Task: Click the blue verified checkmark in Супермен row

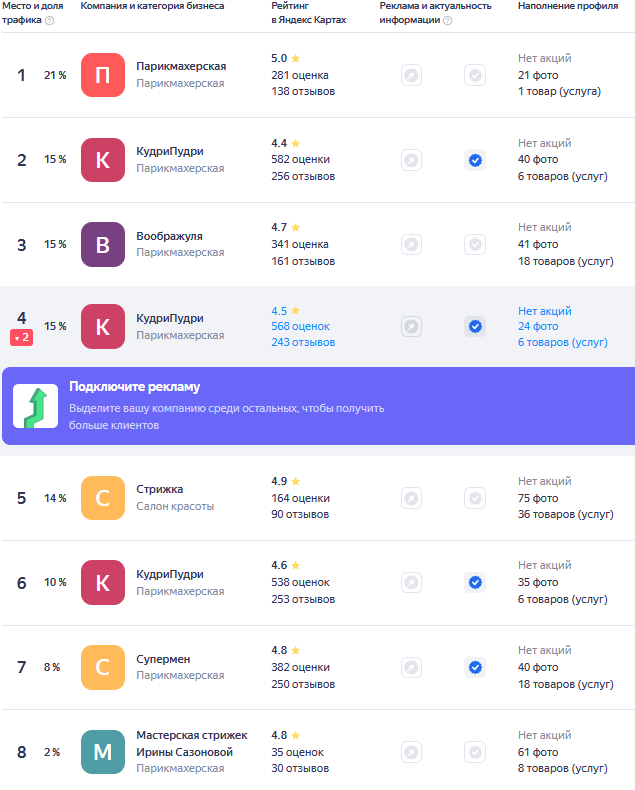Action: coord(475,667)
